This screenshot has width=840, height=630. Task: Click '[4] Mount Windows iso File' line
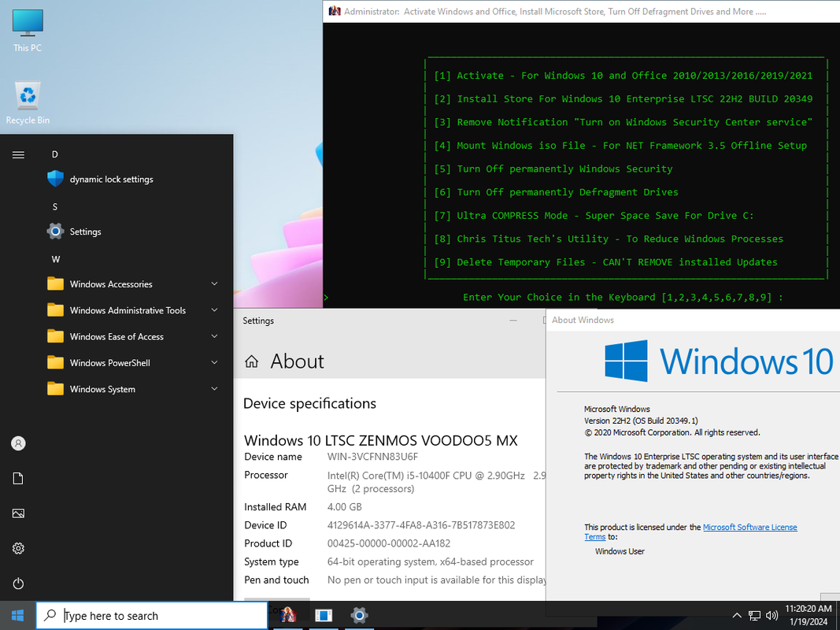point(620,145)
